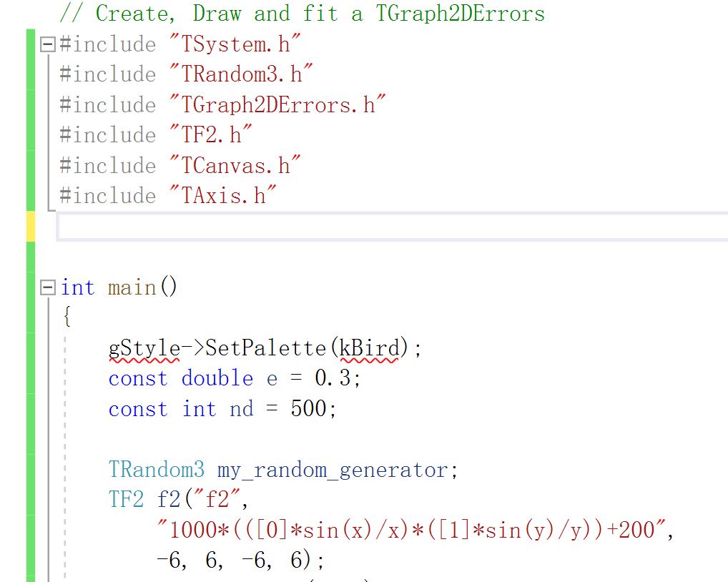Click the 0.3 value of constant e
Viewport: 728px width, 582px height.
pyautogui.click(x=333, y=378)
